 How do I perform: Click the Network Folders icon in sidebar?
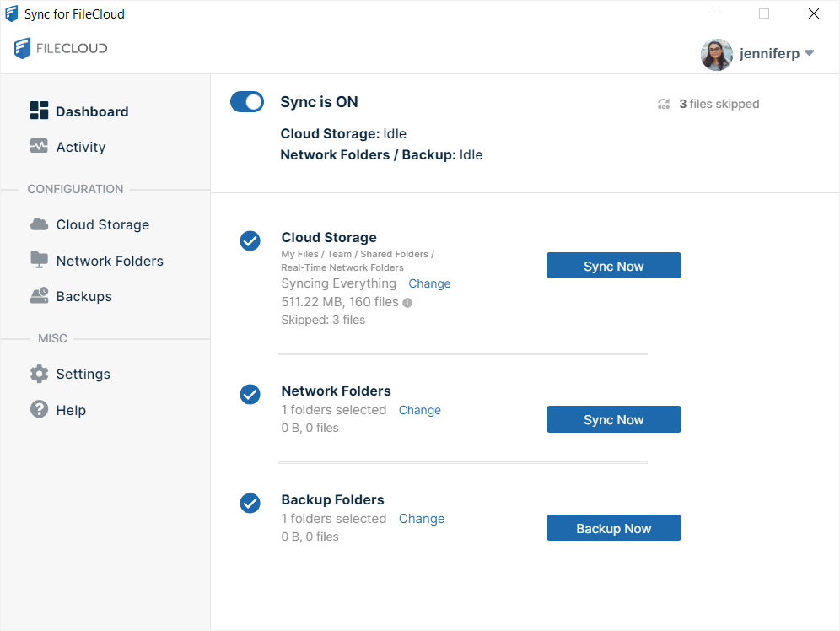pyautogui.click(x=39, y=260)
